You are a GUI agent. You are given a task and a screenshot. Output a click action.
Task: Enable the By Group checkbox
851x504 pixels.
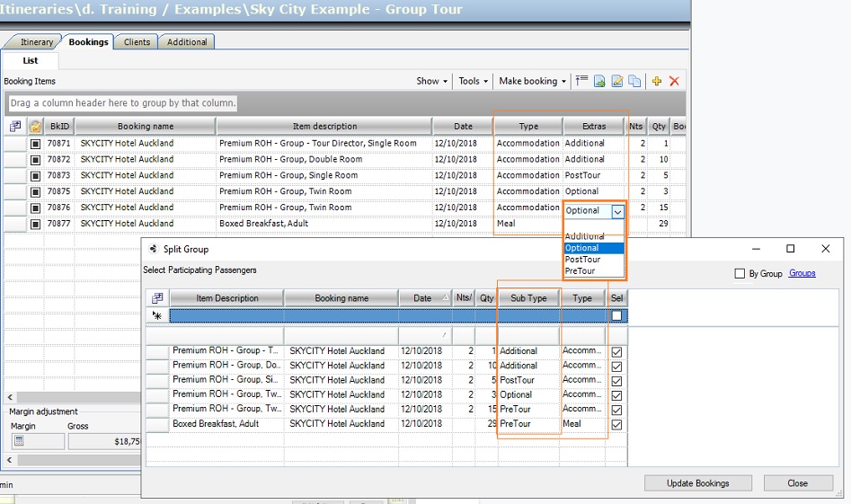(740, 274)
